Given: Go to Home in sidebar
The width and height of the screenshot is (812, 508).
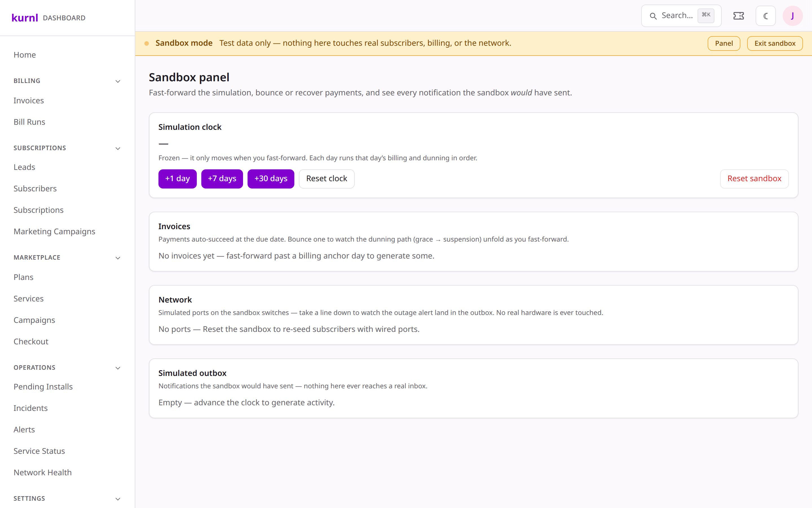Looking at the screenshot, I should pyautogui.click(x=25, y=55).
